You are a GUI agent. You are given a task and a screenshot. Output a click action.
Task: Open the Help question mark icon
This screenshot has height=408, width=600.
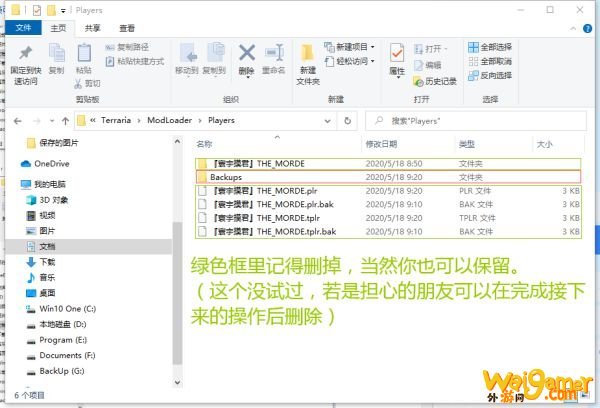click(x=587, y=28)
